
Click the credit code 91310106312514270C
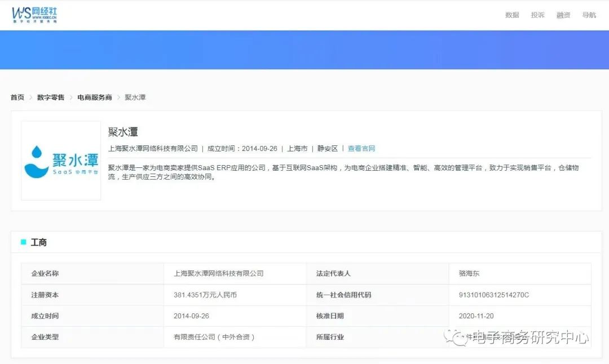494,295
